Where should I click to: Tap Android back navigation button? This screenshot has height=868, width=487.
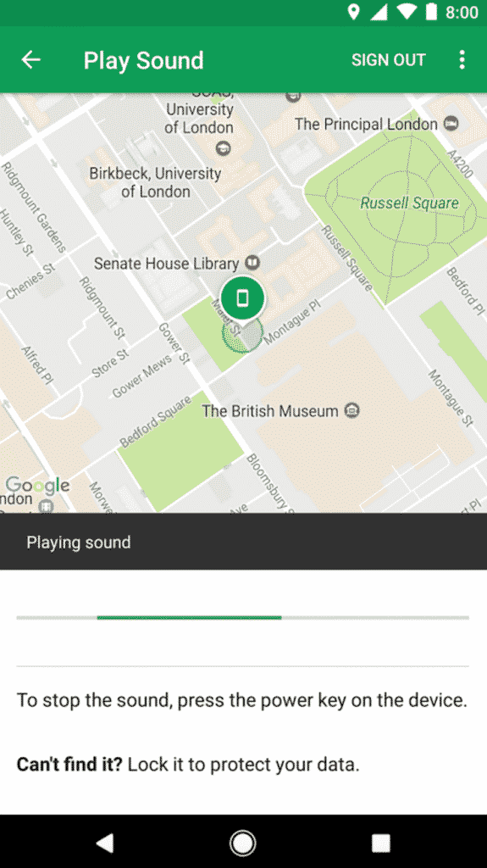tap(104, 843)
